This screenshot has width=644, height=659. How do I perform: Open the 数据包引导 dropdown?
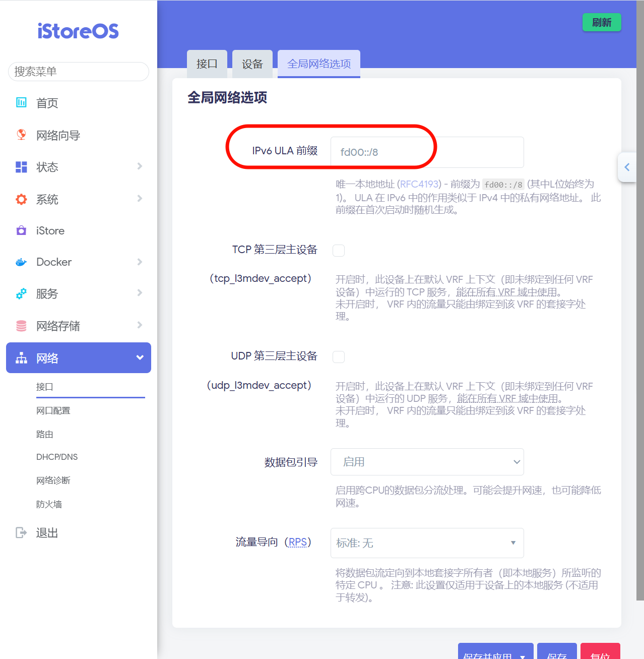427,462
